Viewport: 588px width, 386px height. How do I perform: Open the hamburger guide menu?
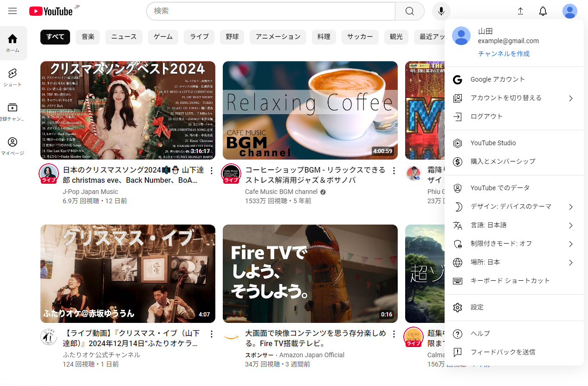(13, 11)
